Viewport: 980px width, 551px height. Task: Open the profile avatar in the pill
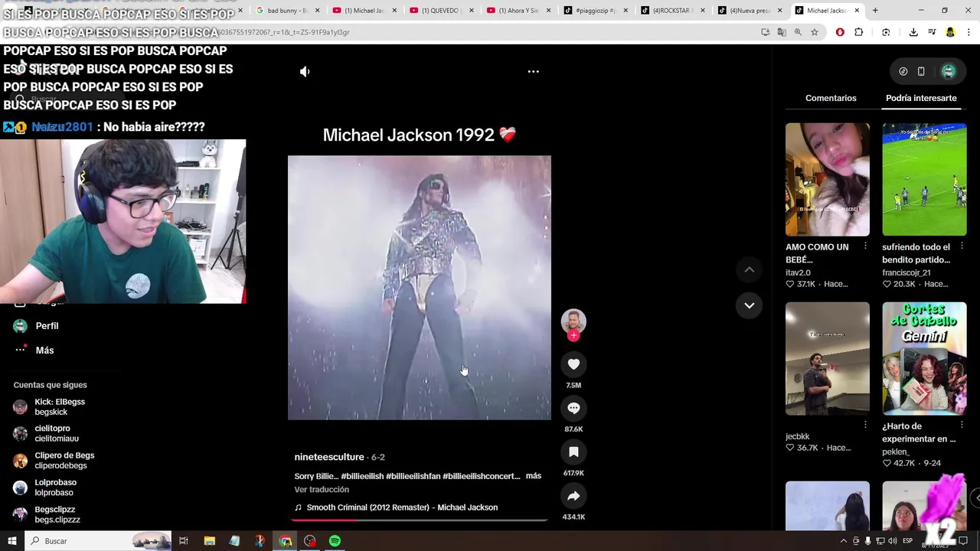pos(949,71)
